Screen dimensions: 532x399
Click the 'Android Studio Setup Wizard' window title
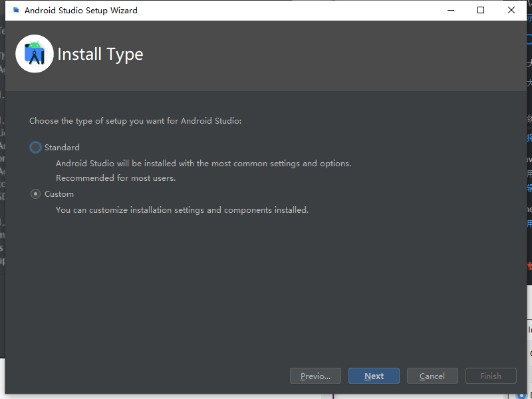pos(81,11)
